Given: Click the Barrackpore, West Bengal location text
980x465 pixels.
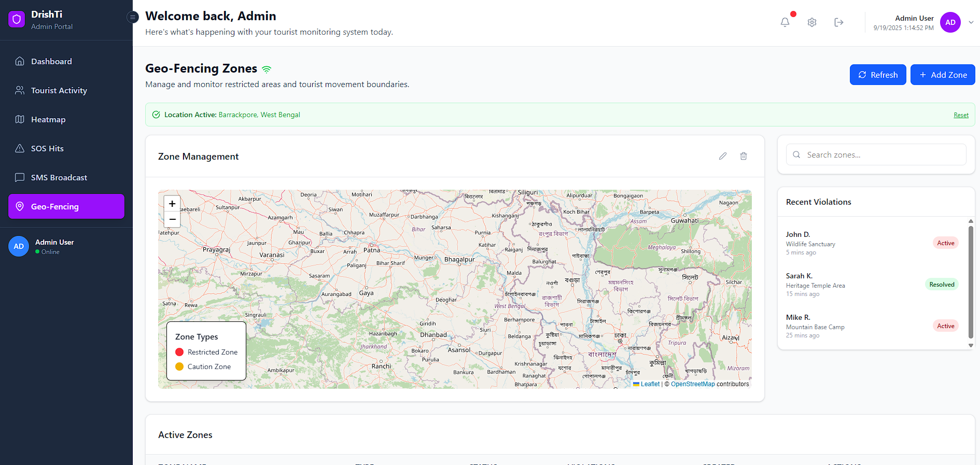Looking at the screenshot, I should (259, 115).
